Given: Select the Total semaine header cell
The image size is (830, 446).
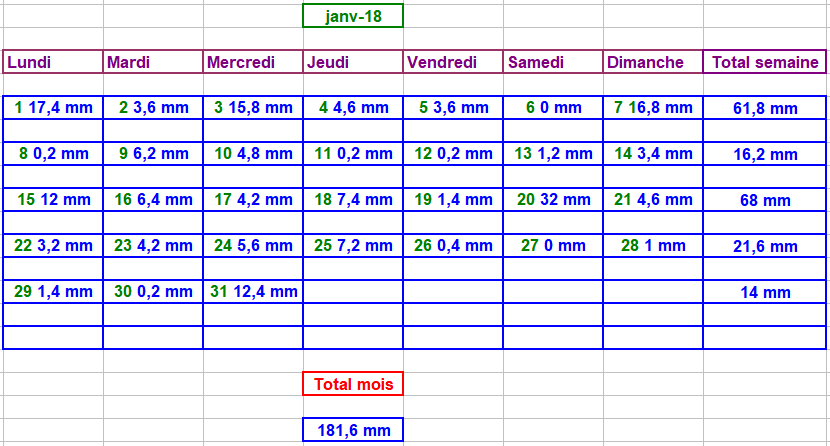Looking at the screenshot, I should [x=765, y=62].
